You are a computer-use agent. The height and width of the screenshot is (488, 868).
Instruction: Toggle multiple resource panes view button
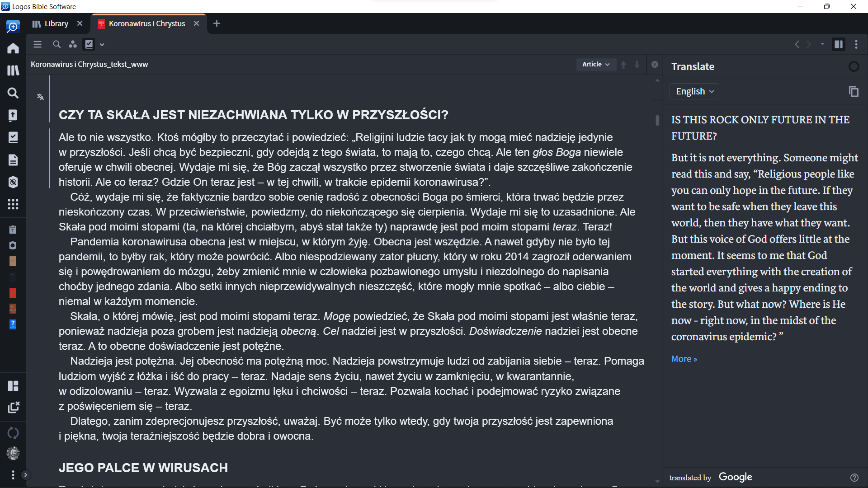(x=839, y=44)
